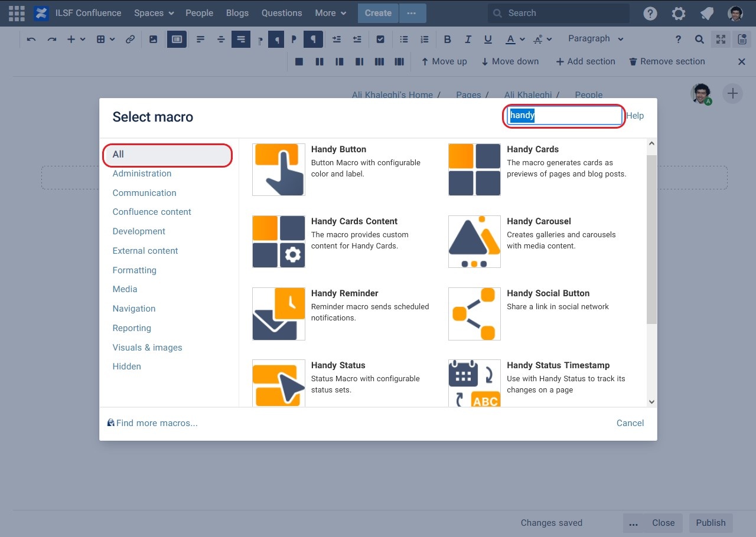756x537 pixels.
Task: Click the Close button at bottom bar
Action: [663, 523]
